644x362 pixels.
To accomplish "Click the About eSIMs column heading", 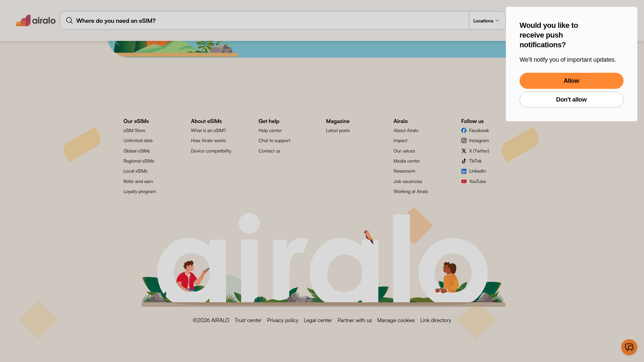I will point(206,121).
